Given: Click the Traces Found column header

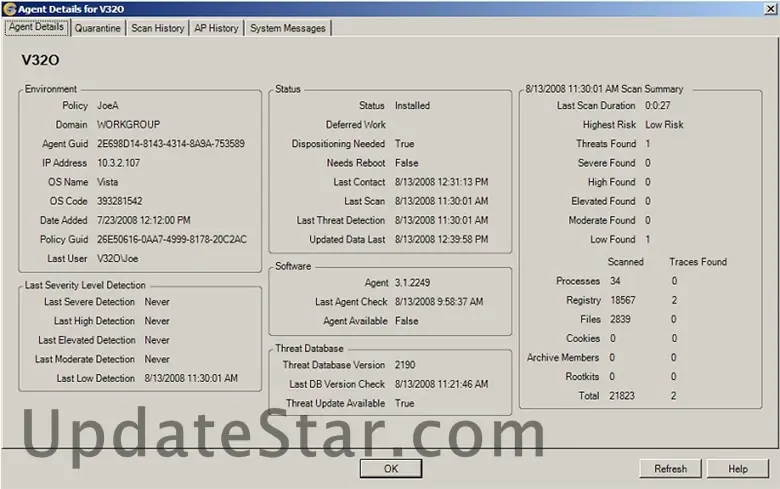Looking at the screenshot, I should tap(698, 262).
